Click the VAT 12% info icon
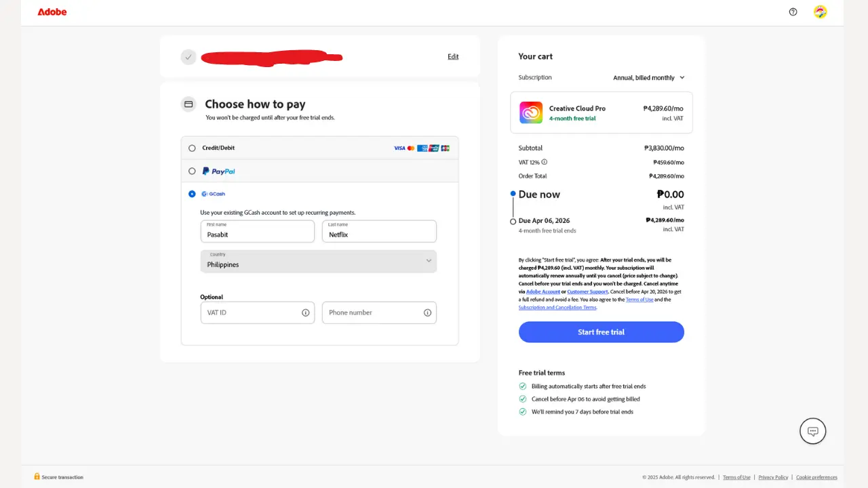868x488 pixels. click(545, 162)
